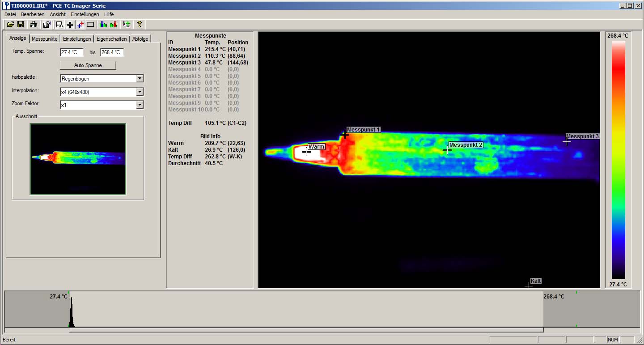Click the measurement points list icon
The width and height of the screenshot is (644, 345).
click(x=59, y=24)
